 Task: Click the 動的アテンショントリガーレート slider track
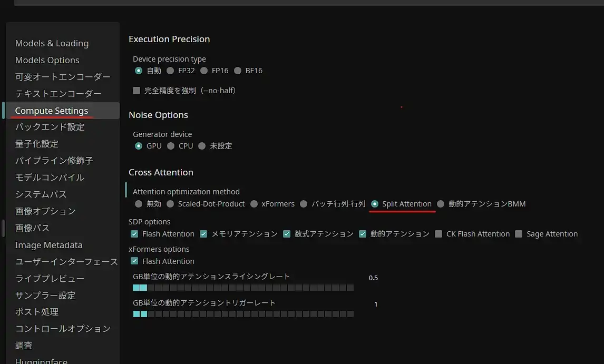[x=243, y=314]
